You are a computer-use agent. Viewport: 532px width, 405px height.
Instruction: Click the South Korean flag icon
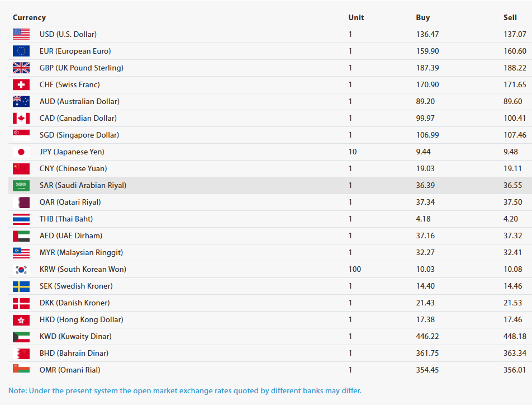pos(21,270)
